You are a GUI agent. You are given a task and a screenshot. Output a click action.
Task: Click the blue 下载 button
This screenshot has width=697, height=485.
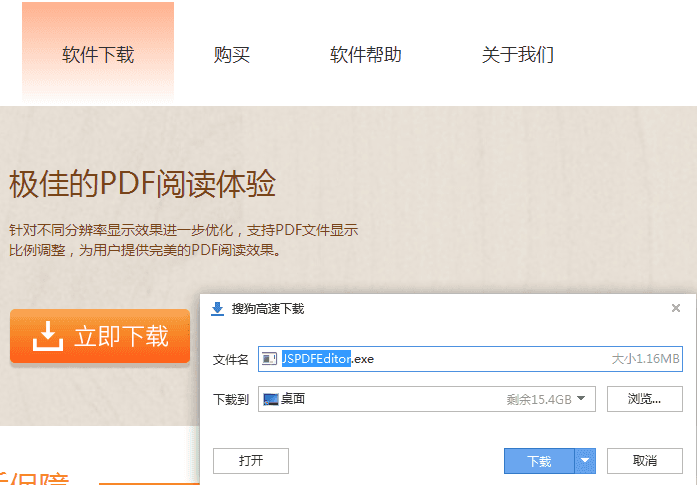point(539,461)
